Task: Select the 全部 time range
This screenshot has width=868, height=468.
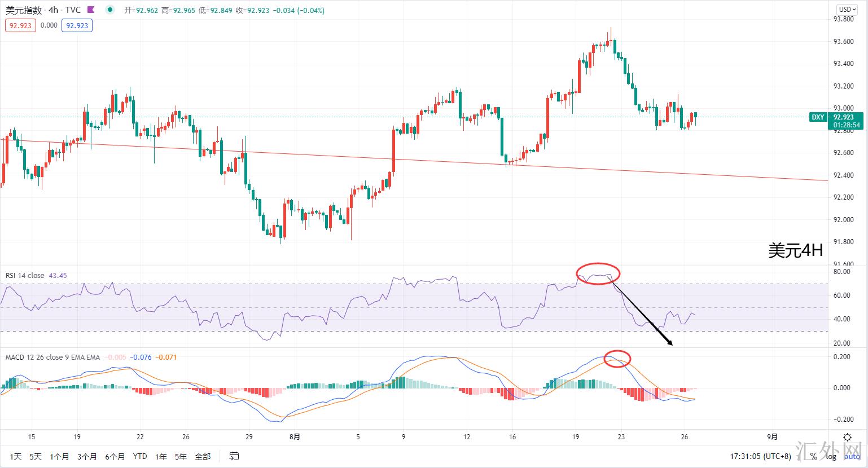Action: (x=203, y=456)
